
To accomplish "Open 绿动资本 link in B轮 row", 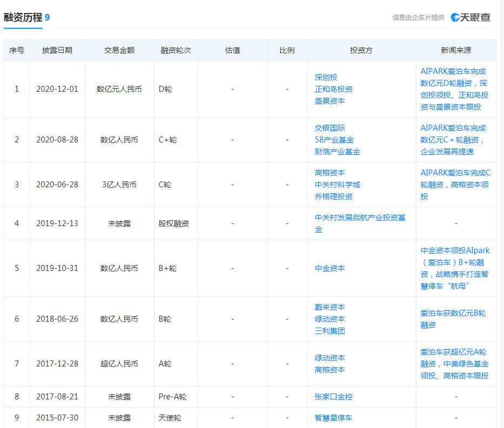I will tap(330, 319).
